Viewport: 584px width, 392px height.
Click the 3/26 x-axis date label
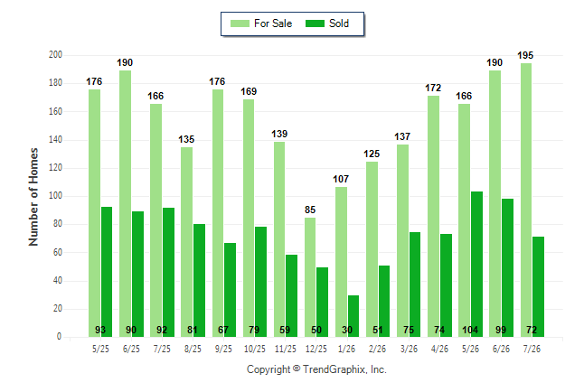tap(409, 350)
